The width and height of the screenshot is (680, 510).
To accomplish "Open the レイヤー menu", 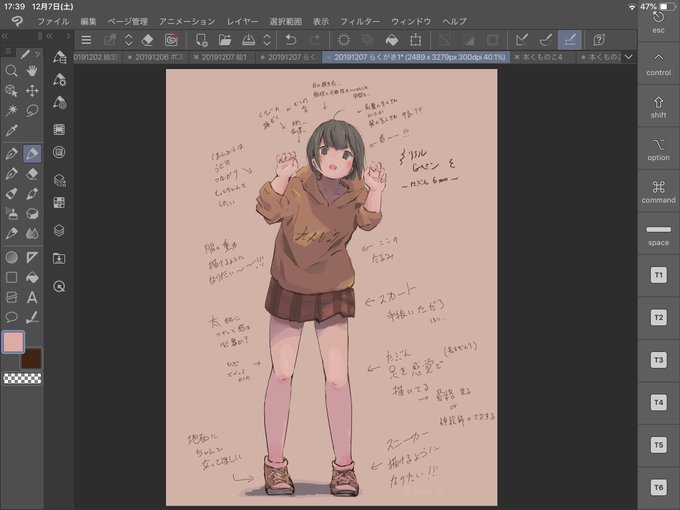I will pyautogui.click(x=242, y=21).
